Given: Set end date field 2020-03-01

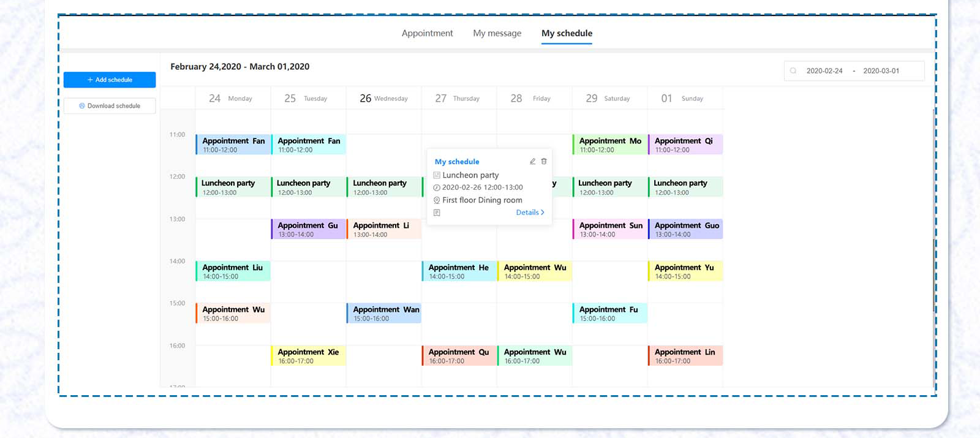Looking at the screenshot, I should tap(881, 71).
